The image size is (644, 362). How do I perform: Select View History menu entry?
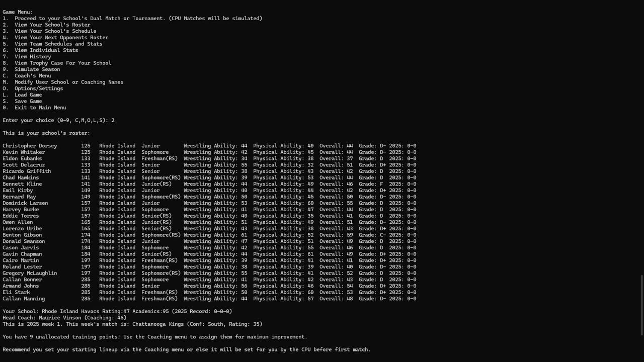tap(36, 56)
